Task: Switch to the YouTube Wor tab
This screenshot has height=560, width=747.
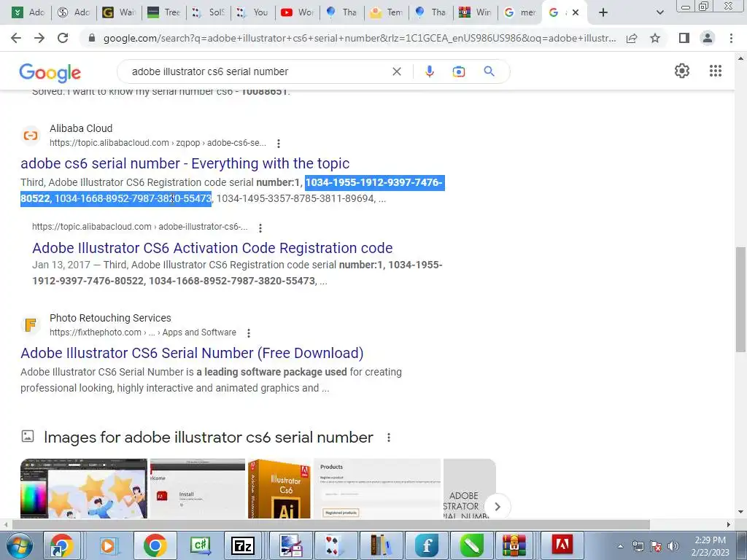Action: click(297, 12)
